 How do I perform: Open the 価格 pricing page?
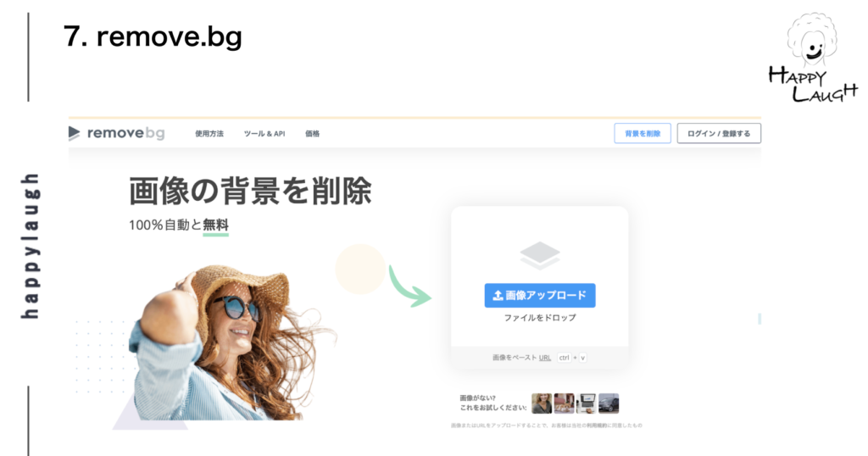tap(312, 134)
